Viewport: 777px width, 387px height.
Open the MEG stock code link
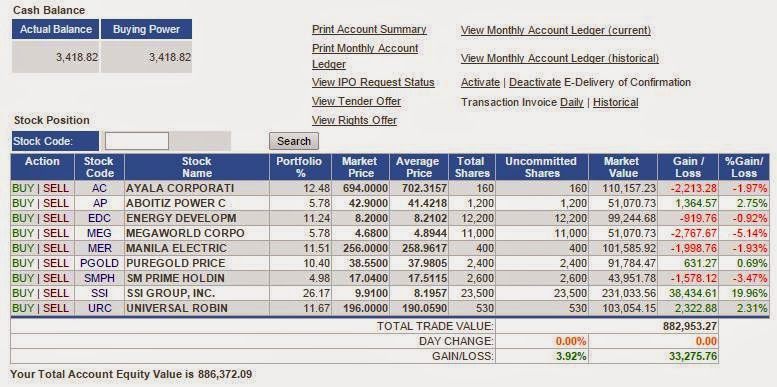[x=100, y=233]
